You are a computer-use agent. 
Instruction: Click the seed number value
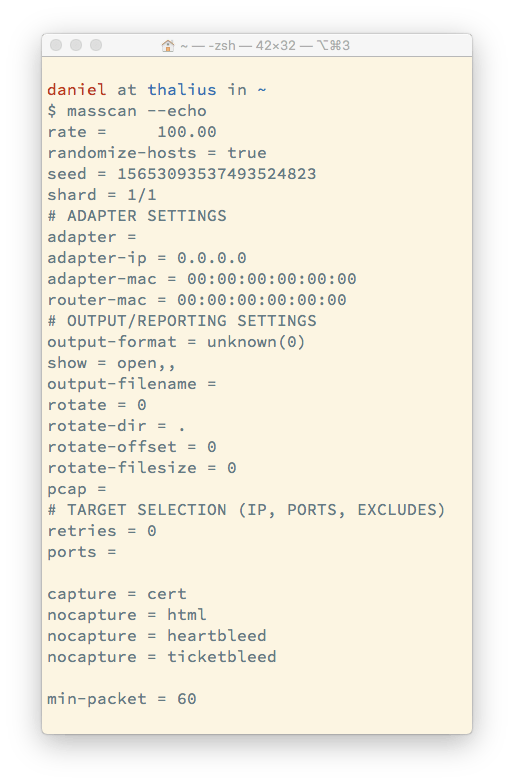(216, 174)
